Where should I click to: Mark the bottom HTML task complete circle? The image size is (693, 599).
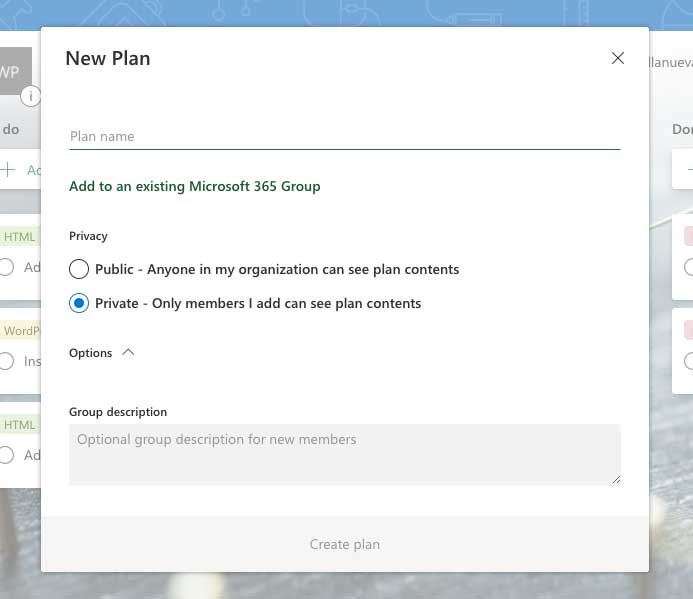7,455
